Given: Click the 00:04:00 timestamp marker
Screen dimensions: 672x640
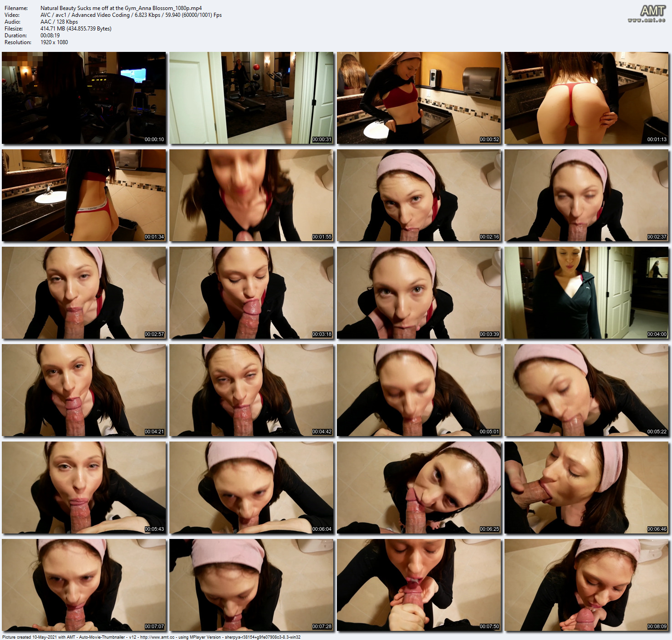Looking at the screenshot, I should [x=657, y=335].
